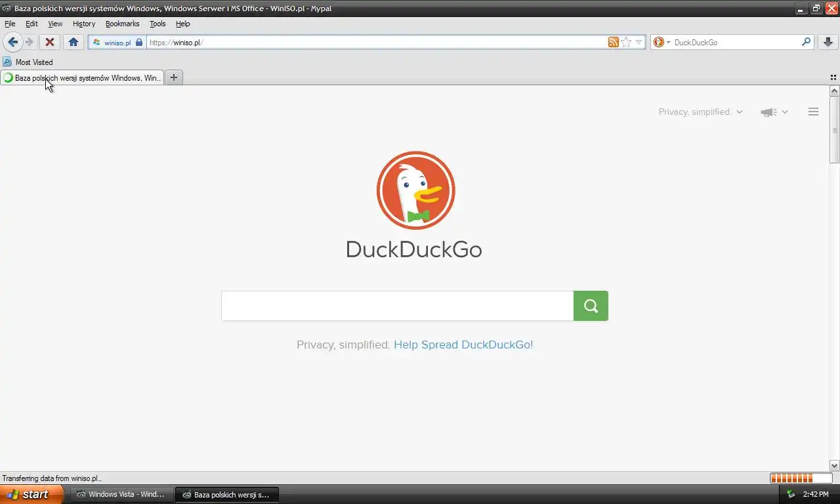Screen dimensions: 840x504
Task: Open the megaphone spread menu
Action: pos(774,112)
